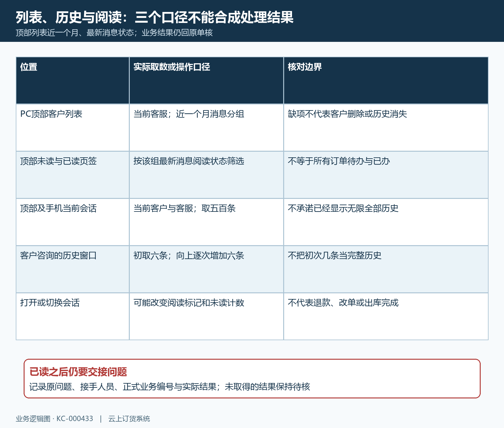The height and width of the screenshot is (428, 504).
Task: Select cell 可能改变阅读标记和未读计数
Action: (206, 317)
